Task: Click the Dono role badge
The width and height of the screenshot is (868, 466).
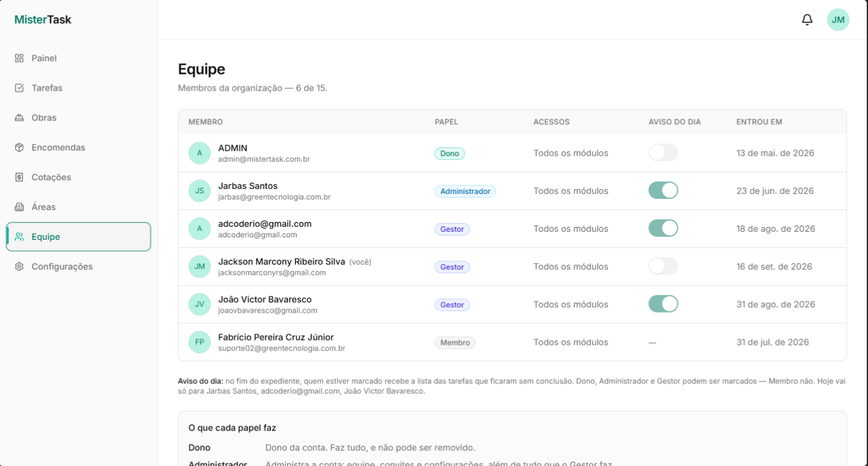Action: pyautogui.click(x=449, y=153)
